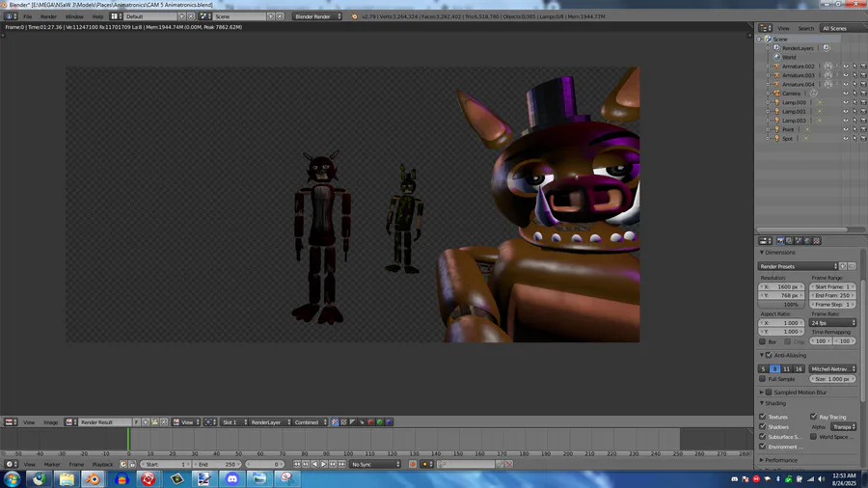Jump to last frame in timeline
This screenshot has height=488, width=868.
(x=342, y=464)
